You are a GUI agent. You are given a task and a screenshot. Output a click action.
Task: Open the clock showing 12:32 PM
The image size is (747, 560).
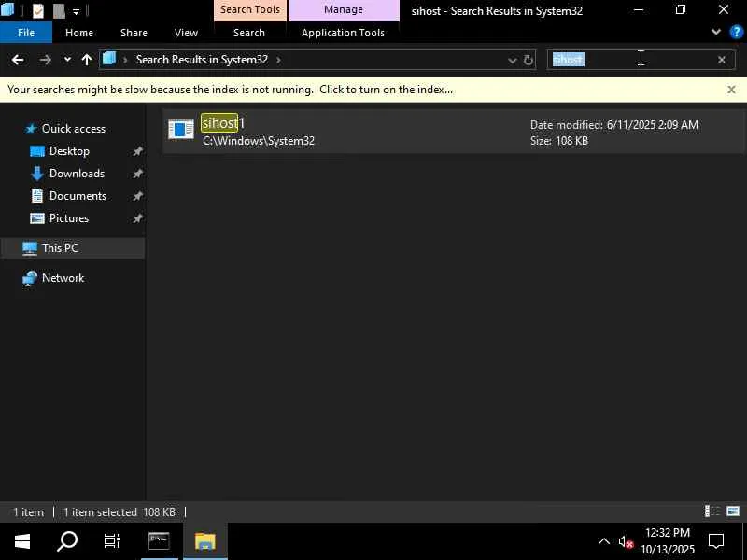tap(668, 541)
